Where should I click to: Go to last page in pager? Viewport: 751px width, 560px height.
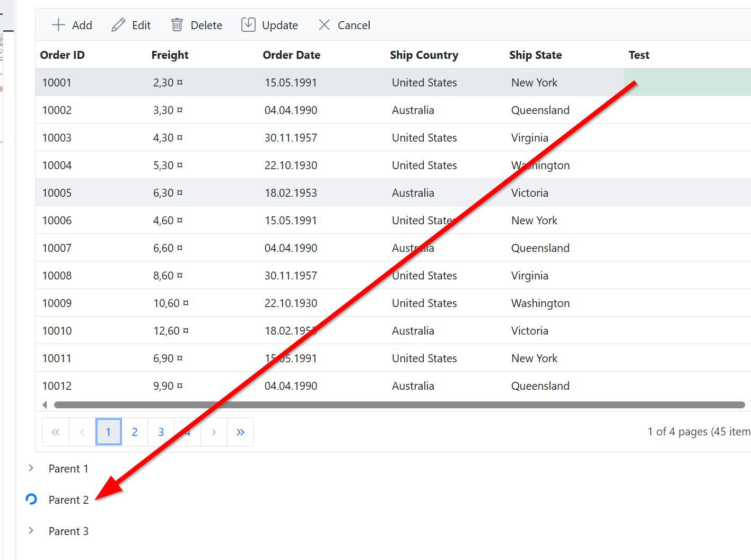[x=240, y=432]
